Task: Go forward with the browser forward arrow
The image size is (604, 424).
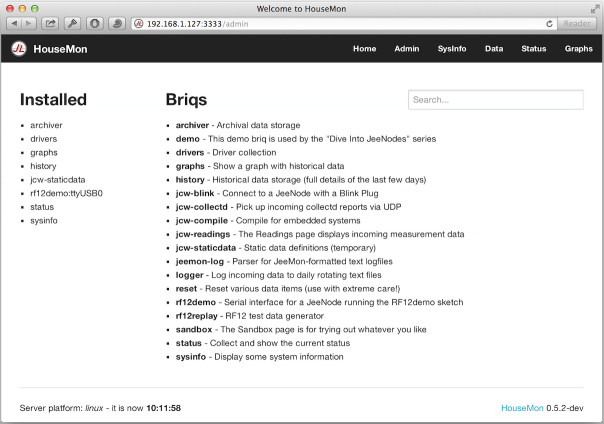Action: tap(29, 23)
